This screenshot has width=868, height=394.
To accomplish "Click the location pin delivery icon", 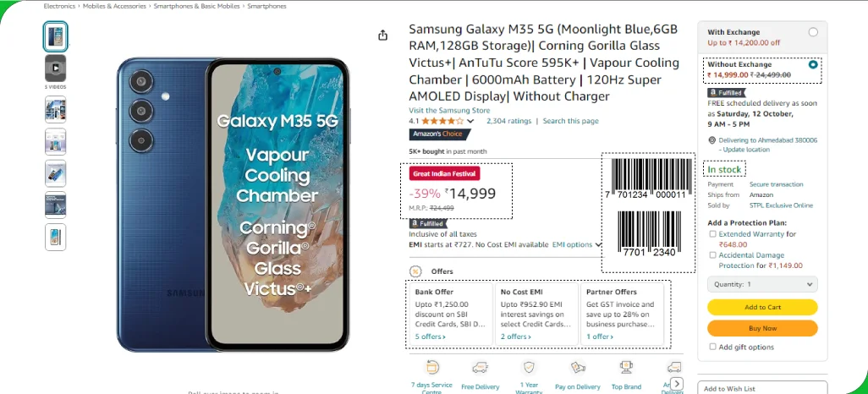I will [711, 140].
